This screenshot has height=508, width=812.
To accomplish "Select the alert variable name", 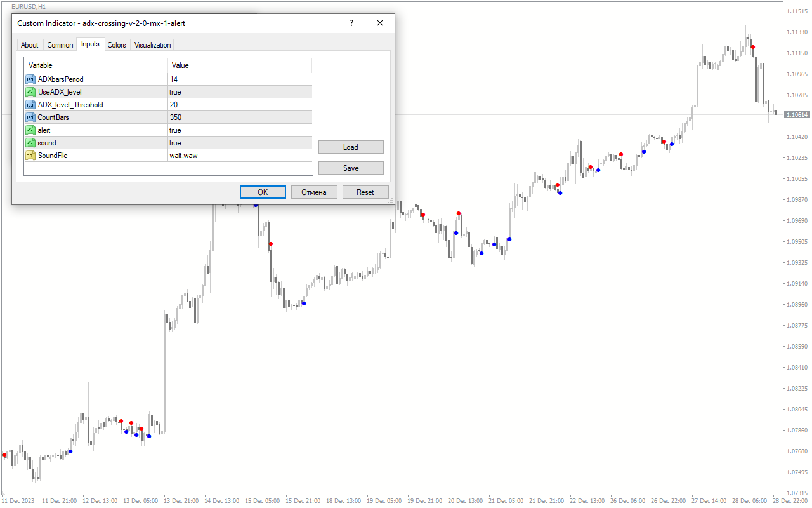I will coord(44,130).
